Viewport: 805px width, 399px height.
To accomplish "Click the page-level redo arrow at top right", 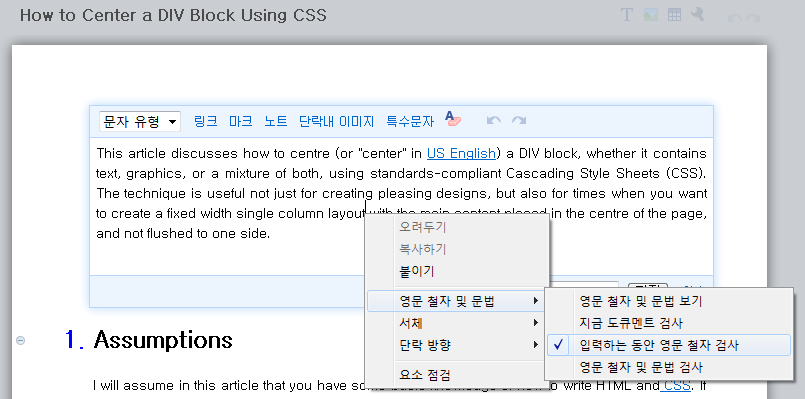I will click(753, 17).
